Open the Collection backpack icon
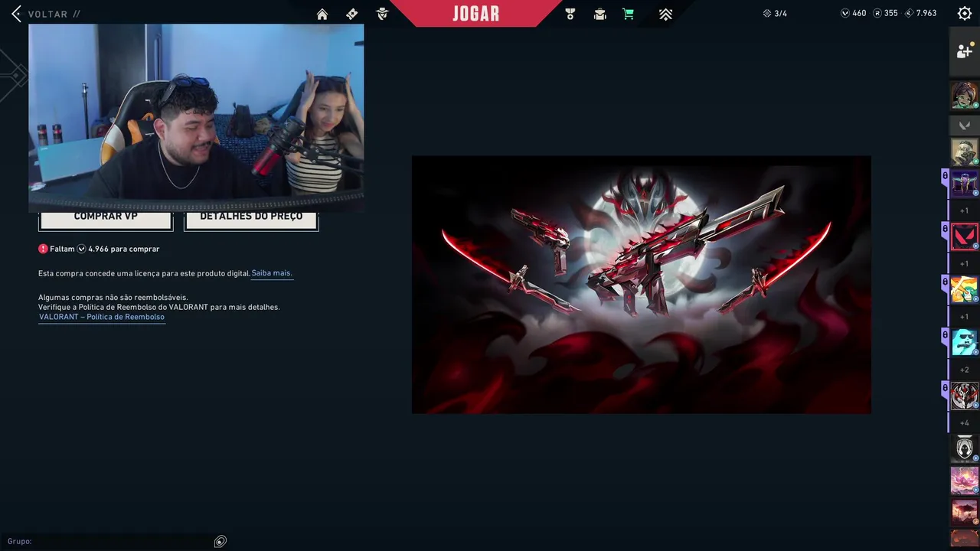This screenshot has width=980, height=551. pyautogui.click(x=600, y=14)
